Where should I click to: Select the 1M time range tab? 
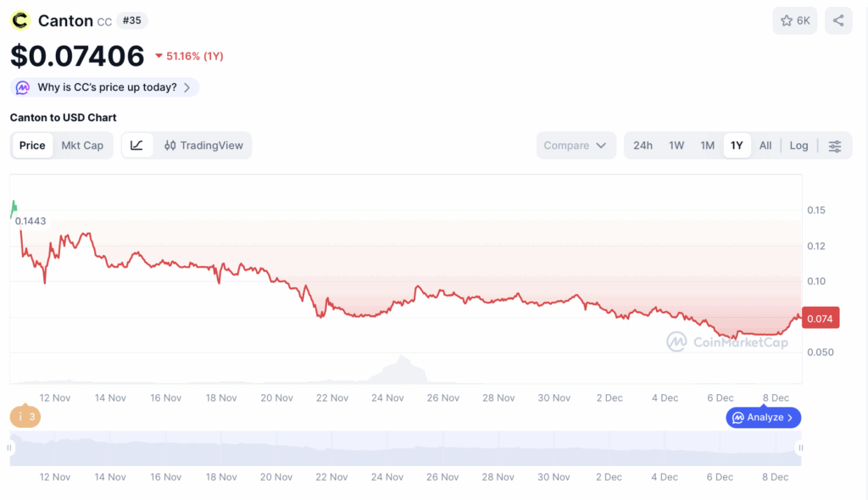707,146
